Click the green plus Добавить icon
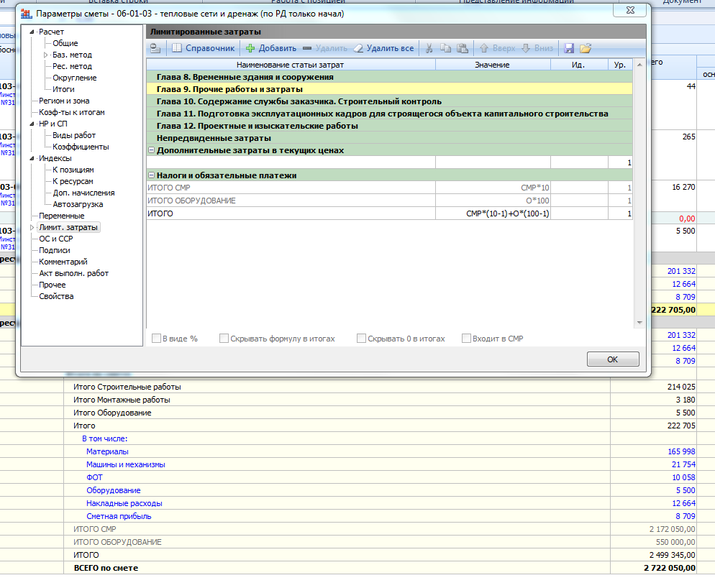Screen dimensions: 715x588 (250, 48)
